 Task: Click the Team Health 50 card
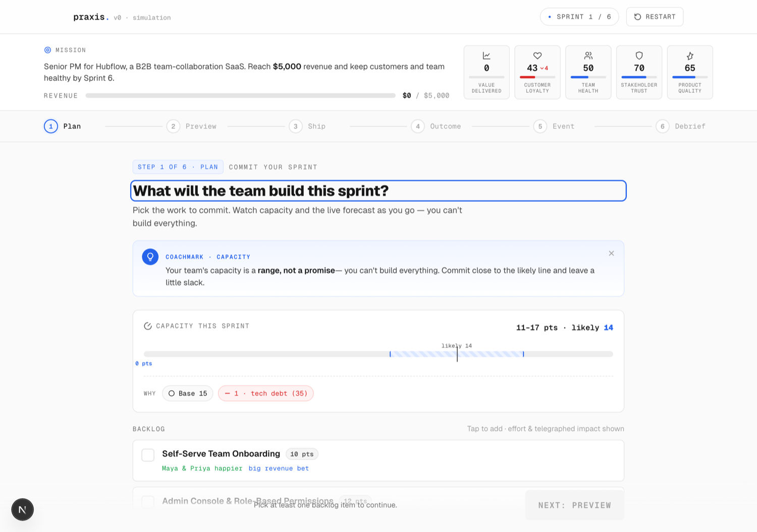pyautogui.click(x=588, y=72)
